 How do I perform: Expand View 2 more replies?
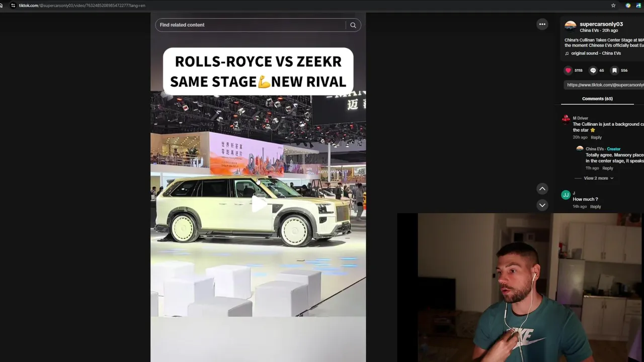point(599,178)
